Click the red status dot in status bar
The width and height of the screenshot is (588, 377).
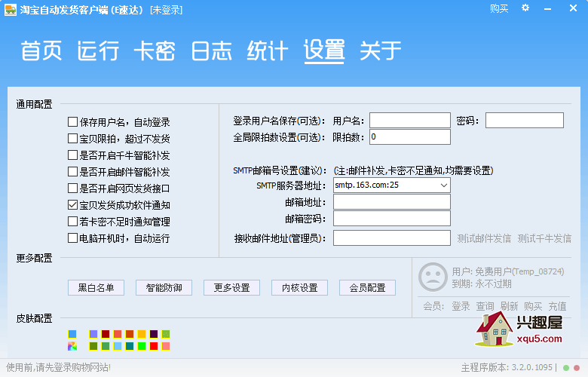pos(577,368)
